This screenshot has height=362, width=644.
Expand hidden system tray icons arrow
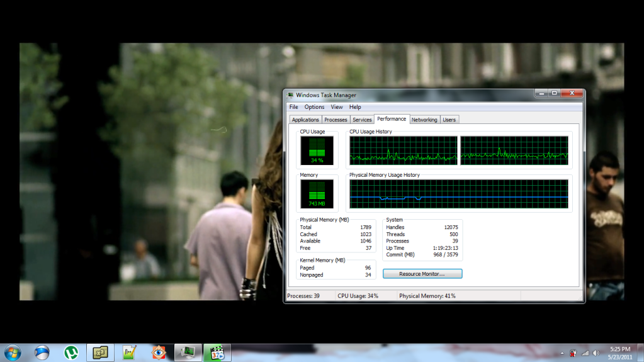tap(561, 353)
